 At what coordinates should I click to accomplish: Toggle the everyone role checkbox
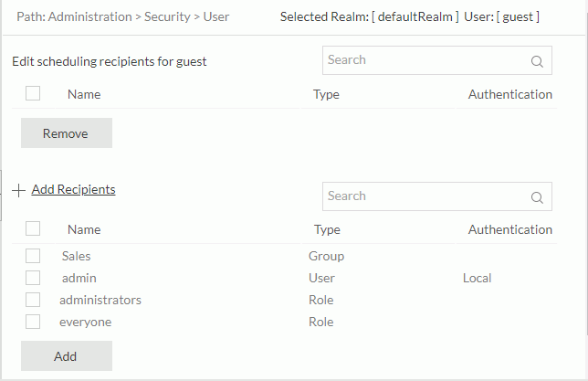[33, 322]
